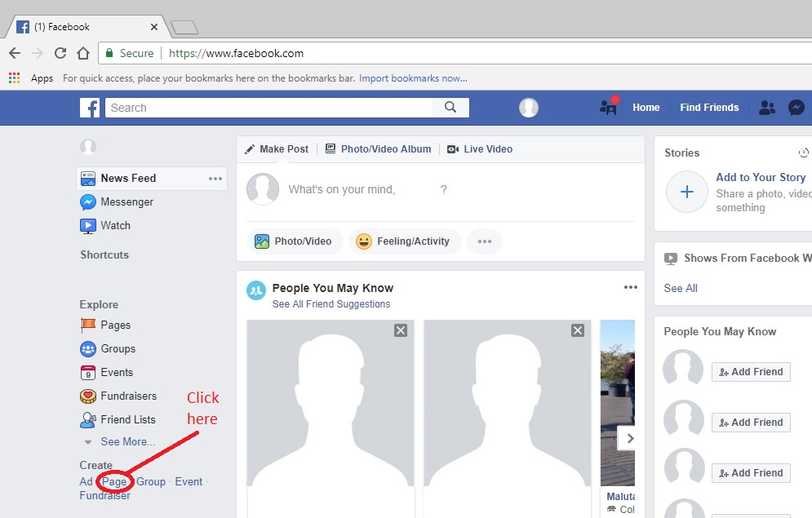Select the Photo/Video Album tab
Image resolution: width=812 pixels, height=518 pixels.
coord(378,149)
